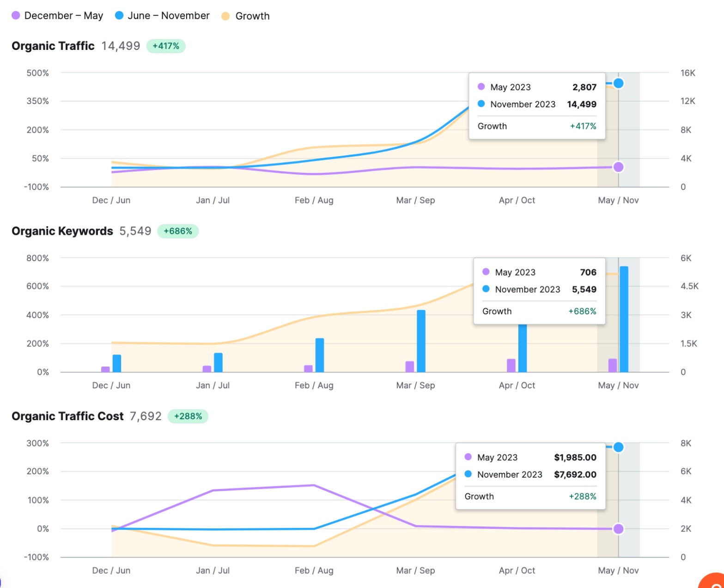This screenshot has height=588, width=724.
Task: Click the blue June – November legend dot
Action: pos(119,15)
